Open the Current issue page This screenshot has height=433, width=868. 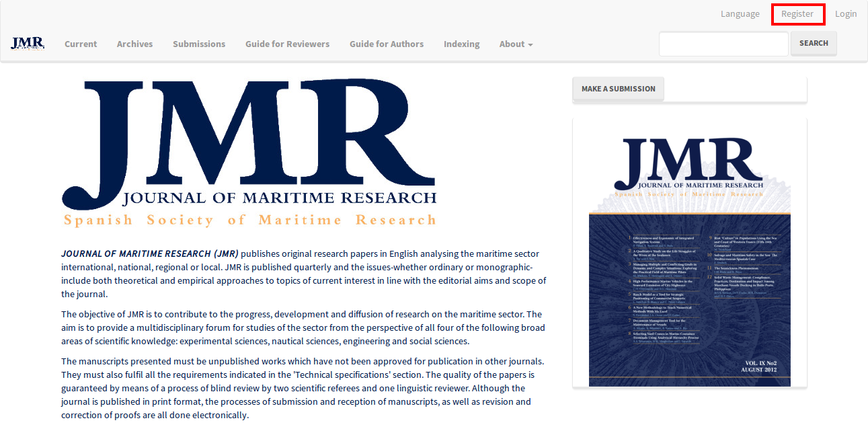point(81,44)
